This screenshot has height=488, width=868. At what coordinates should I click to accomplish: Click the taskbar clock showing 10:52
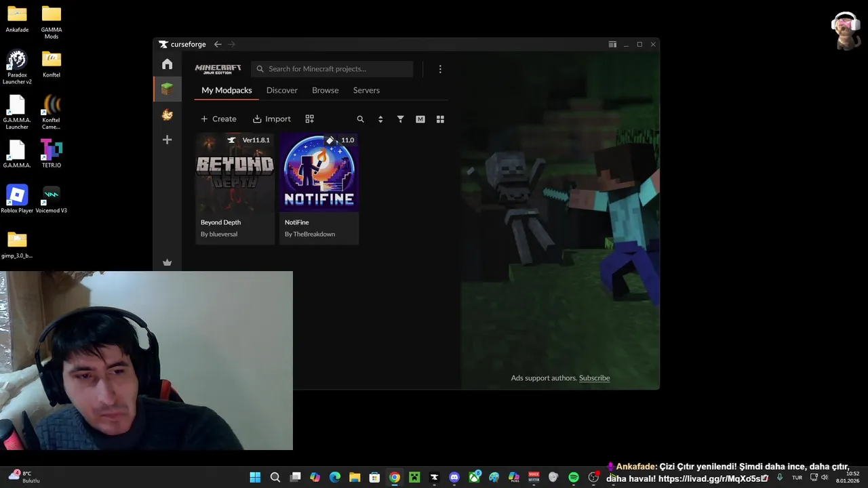[848, 477]
